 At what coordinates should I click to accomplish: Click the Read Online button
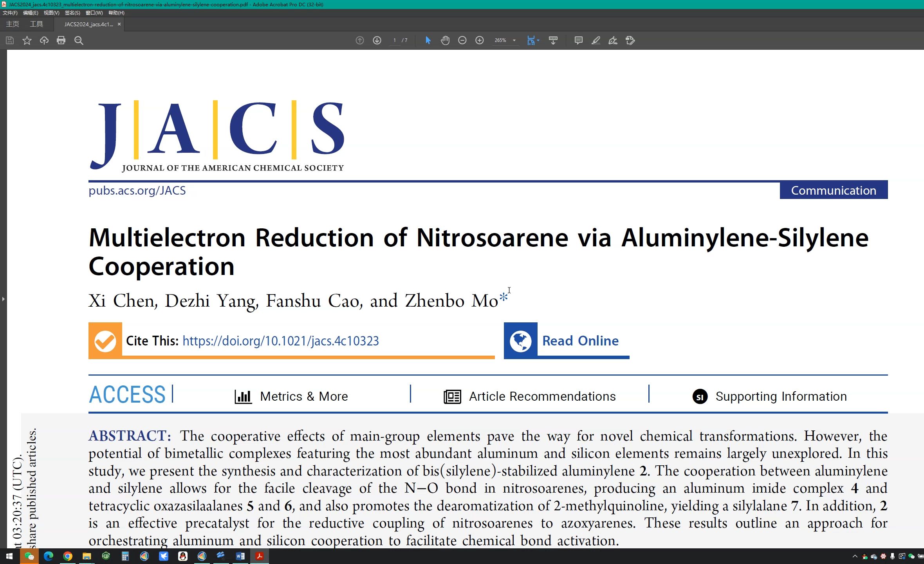580,341
